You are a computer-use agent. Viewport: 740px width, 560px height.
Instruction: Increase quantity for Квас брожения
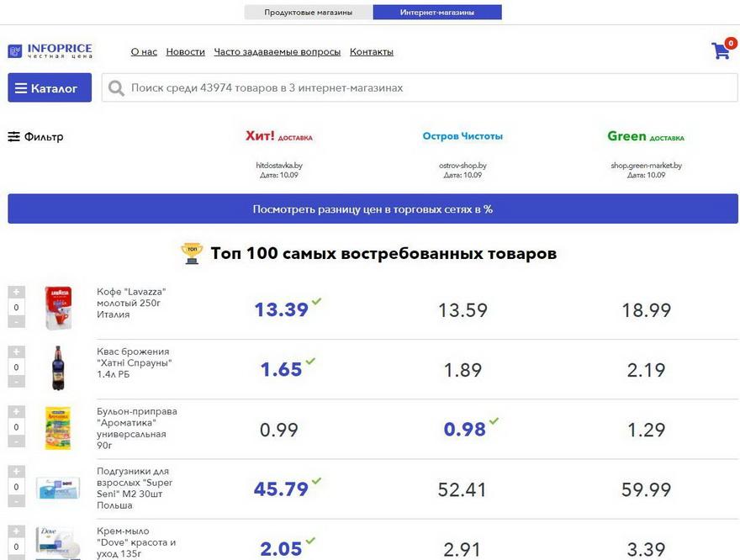click(x=16, y=352)
